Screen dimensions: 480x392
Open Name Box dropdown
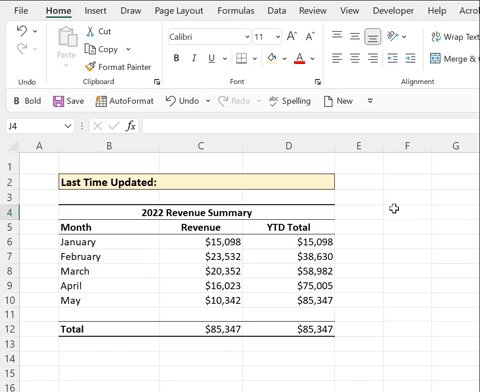click(x=68, y=126)
